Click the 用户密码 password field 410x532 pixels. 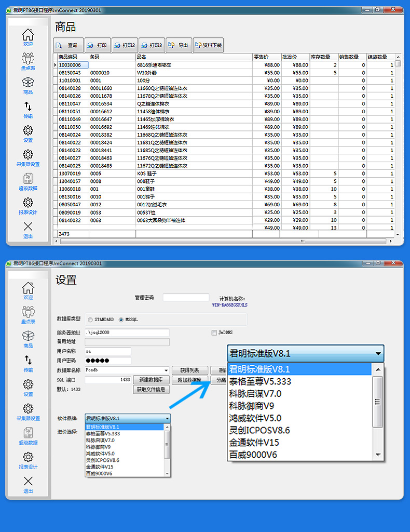(108, 361)
